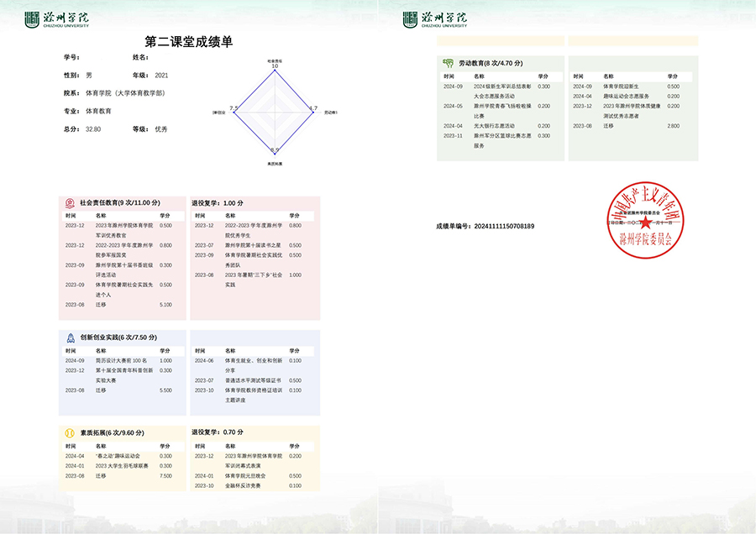Screen dimensions: 756x534
Task: Click the entry 2024级新生军训总结表彰大会志愿服务活动
Action: pyautogui.click(x=502, y=92)
